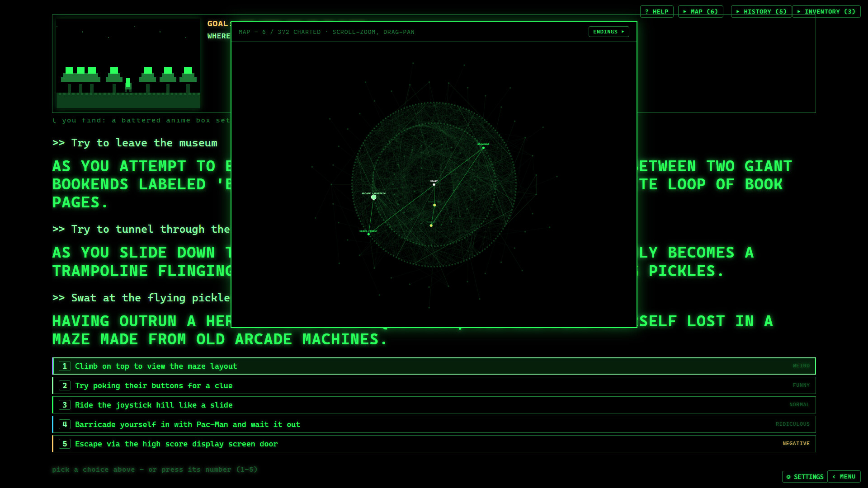This screenshot has height=488, width=868.
Task: Open the Endings view in the map
Action: click(x=609, y=32)
